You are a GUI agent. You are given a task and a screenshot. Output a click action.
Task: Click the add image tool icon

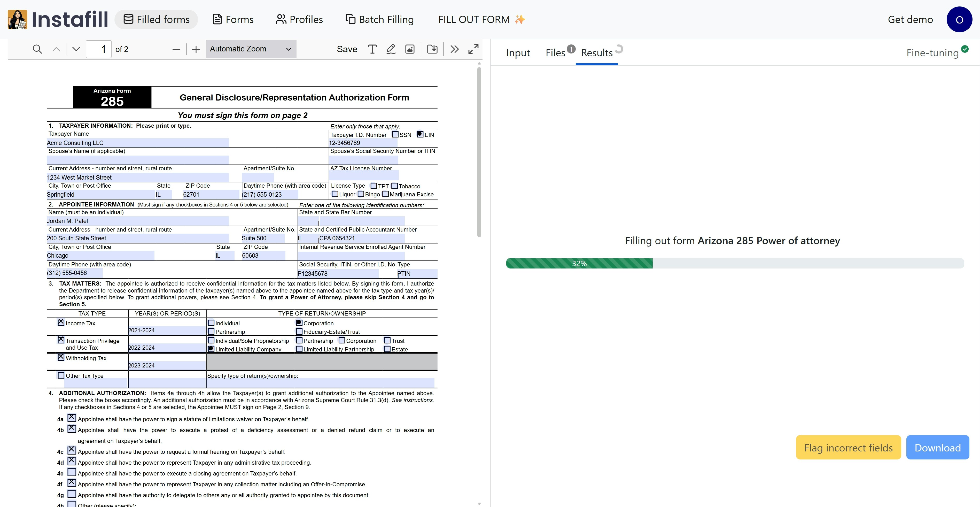click(x=410, y=49)
